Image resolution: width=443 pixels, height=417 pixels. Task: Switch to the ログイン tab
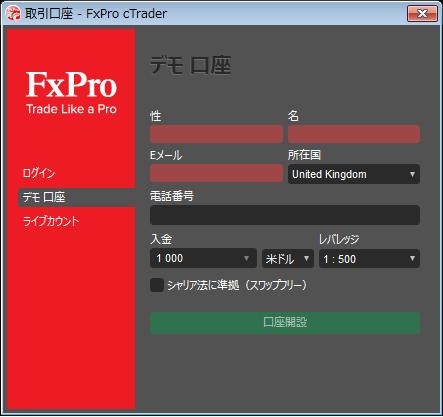(x=39, y=173)
